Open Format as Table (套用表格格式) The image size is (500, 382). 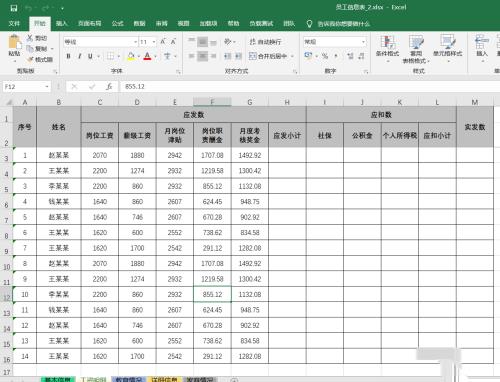[x=416, y=49]
